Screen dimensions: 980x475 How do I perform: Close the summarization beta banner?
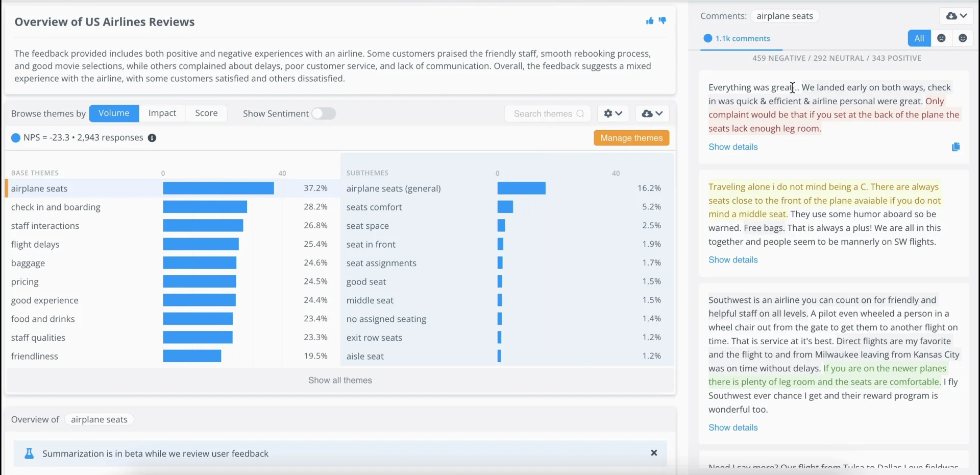[654, 453]
